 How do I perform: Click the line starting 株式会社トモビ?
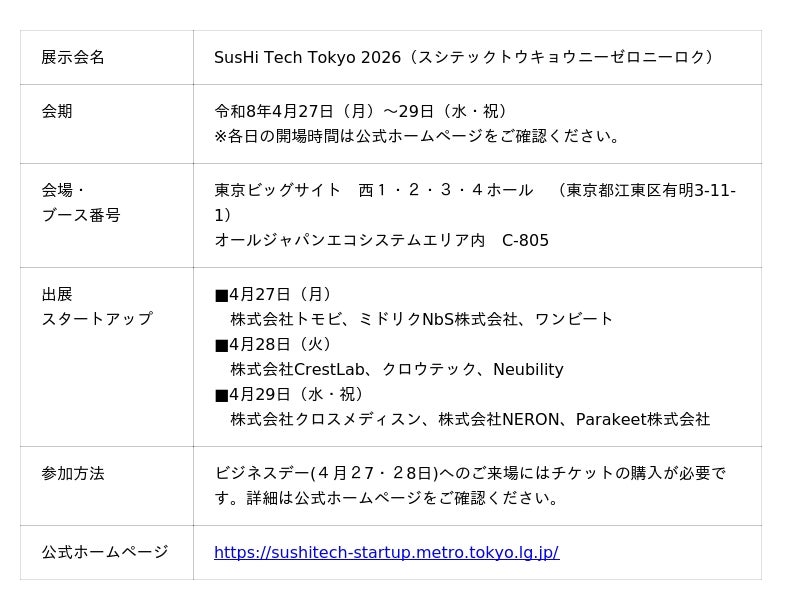tap(421, 319)
